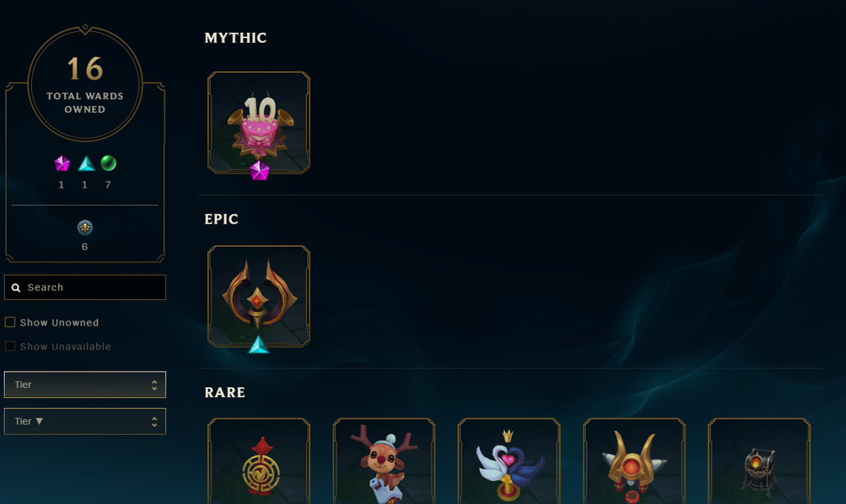Choose the golden horned red orb ward
Screen dimensions: 846x504
[x=634, y=461]
